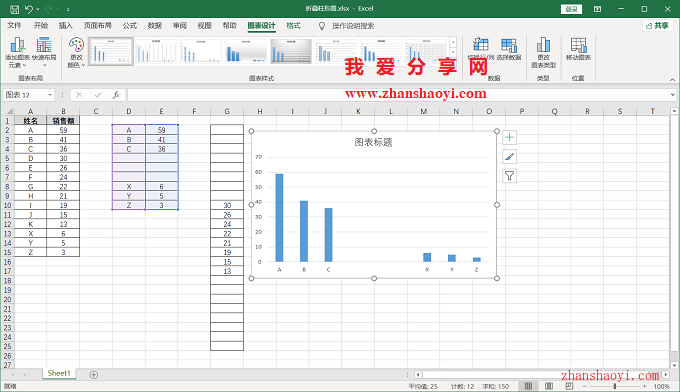
Task: Switch to Page Break Preview view
Action: click(x=569, y=386)
